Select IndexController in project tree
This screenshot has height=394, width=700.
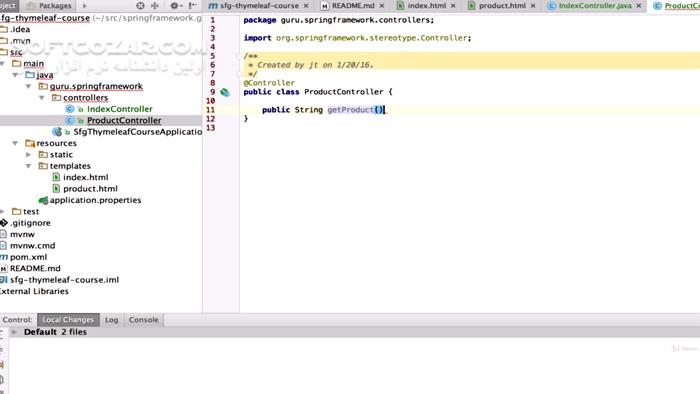click(x=120, y=109)
